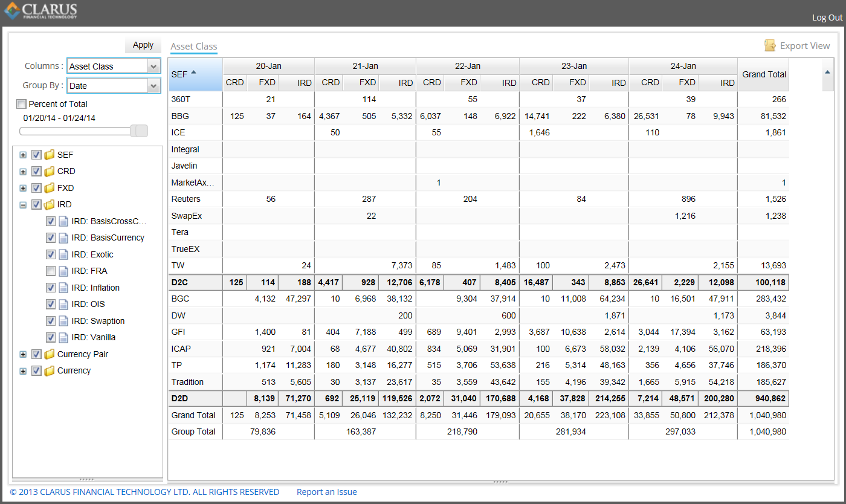The width and height of the screenshot is (846, 504).
Task: Click the IRD: Vanilla document icon
Action: coord(63,337)
